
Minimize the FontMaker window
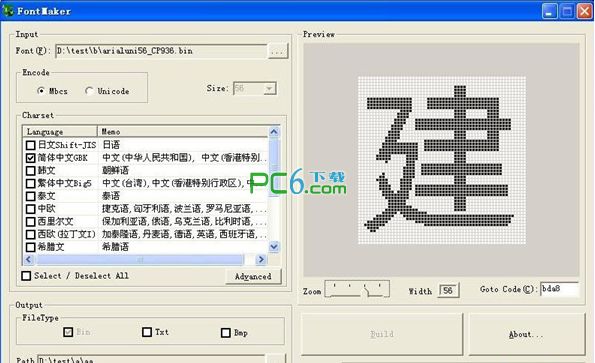coord(549,11)
